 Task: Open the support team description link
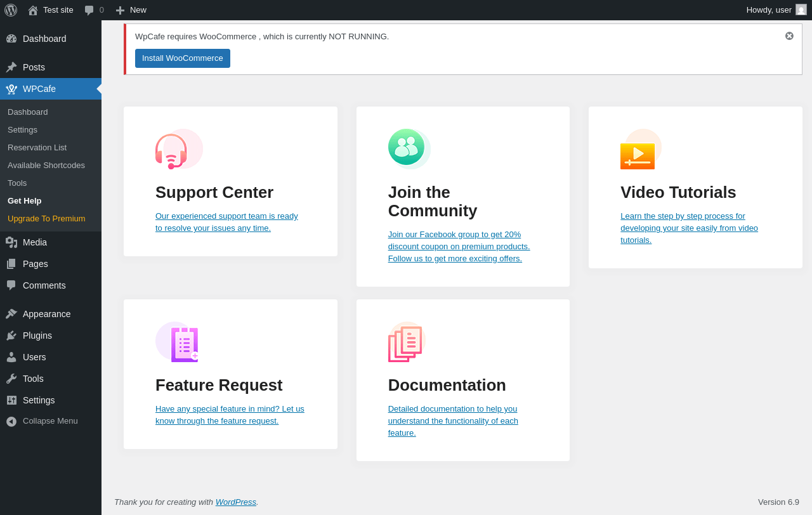click(x=226, y=222)
